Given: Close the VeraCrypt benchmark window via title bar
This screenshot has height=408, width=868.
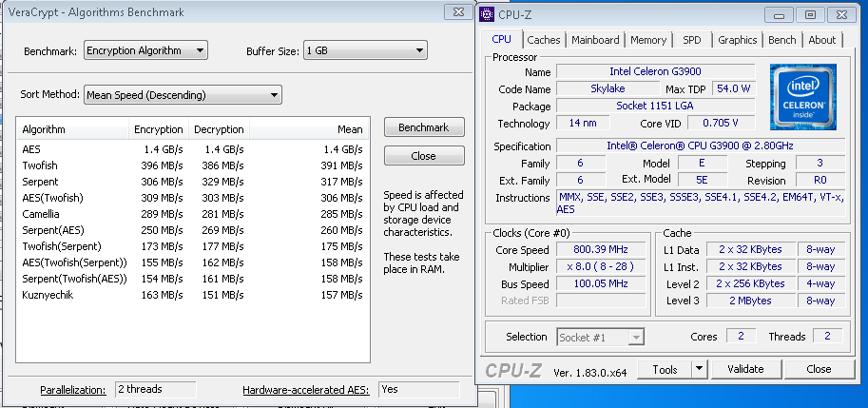Looking at the screenshot, I should coord(459,12).
